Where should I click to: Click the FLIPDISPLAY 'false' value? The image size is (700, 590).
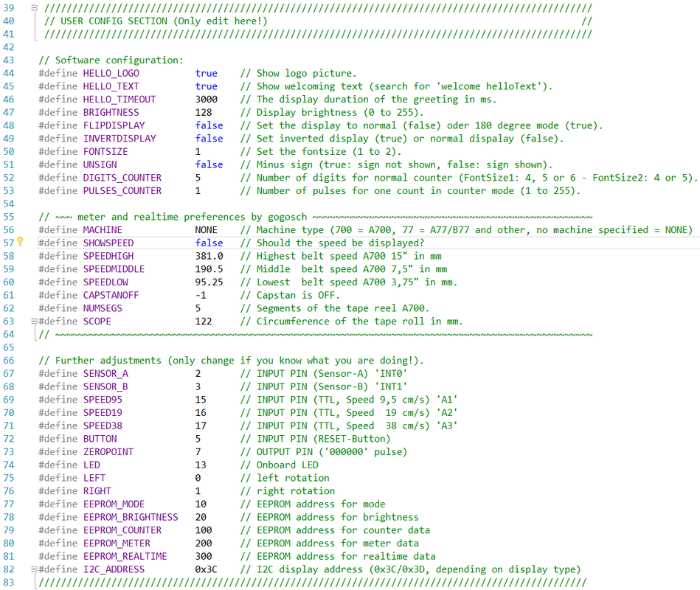209,125
